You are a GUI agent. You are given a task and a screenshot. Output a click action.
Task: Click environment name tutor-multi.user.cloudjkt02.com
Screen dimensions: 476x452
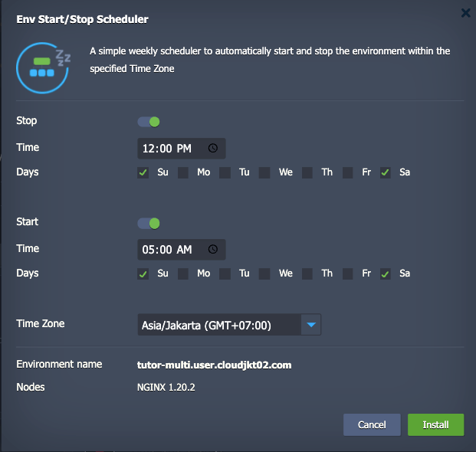click(214, 365)
